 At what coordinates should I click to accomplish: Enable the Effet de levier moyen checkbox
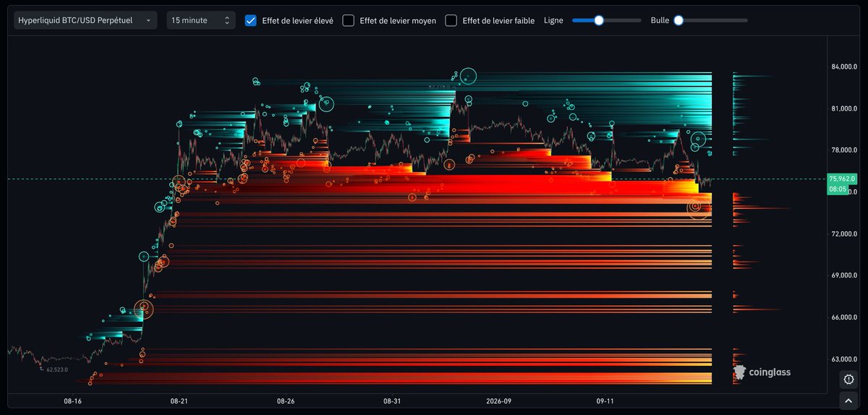point(348,20)
